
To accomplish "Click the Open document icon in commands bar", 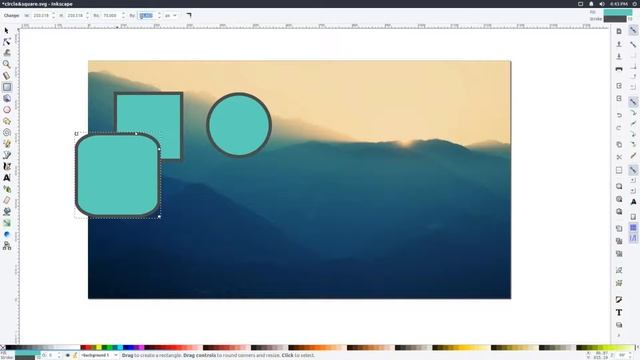I will point(619,44).
